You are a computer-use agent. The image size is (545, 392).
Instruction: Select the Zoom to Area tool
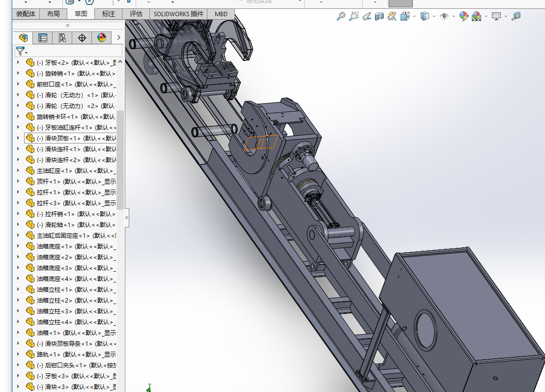coord(354,17)
